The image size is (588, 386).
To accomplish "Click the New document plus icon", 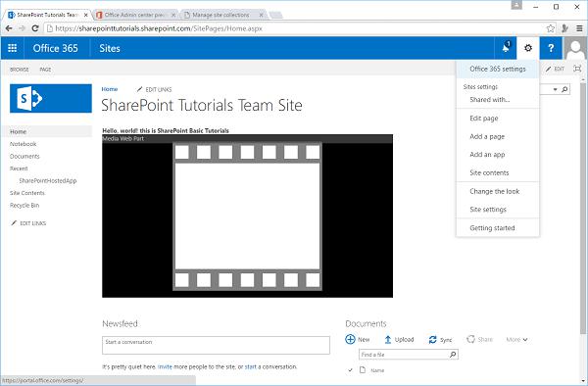I will 350,339.
